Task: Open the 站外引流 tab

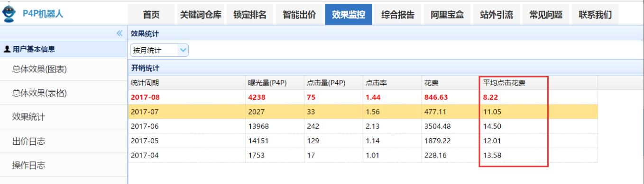Action: point(497,15)
